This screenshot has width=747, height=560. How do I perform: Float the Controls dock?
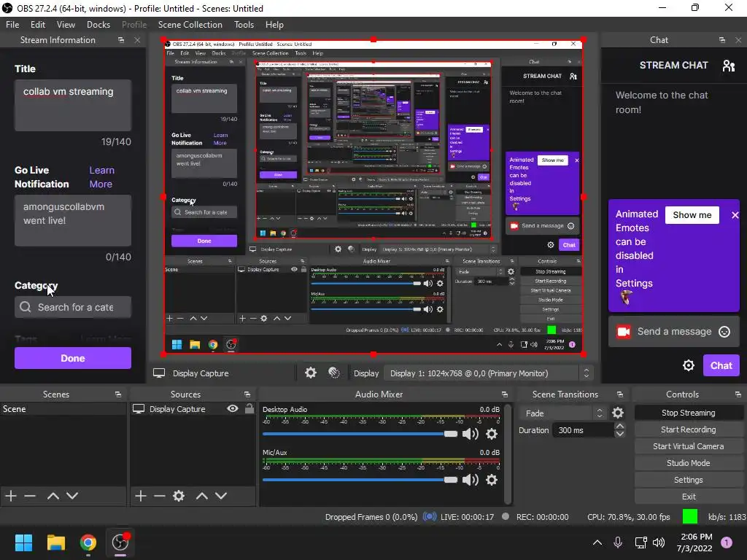pyautogui.click(x=738, y=394)
